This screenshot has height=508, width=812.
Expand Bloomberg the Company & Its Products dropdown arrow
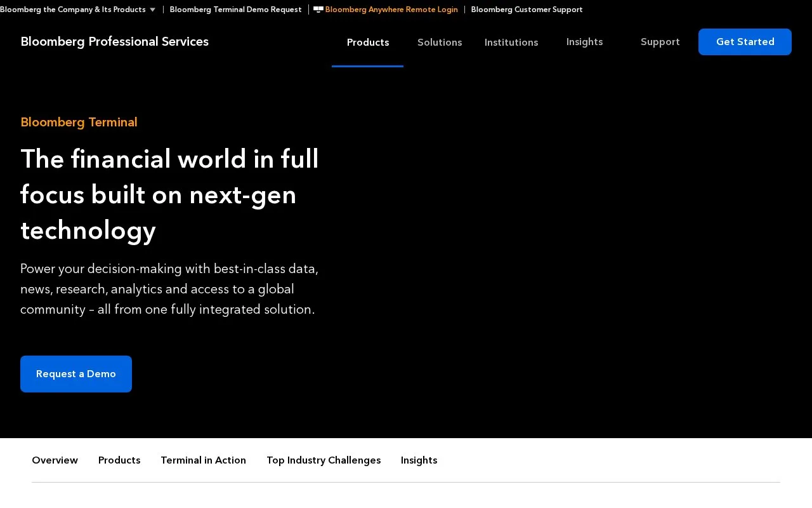coord(152,10)
